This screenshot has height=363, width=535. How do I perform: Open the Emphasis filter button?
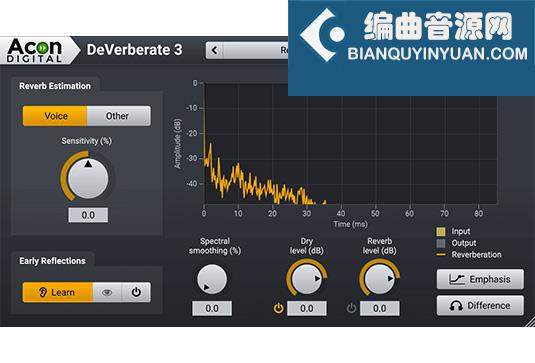click(x=480, y=279)
